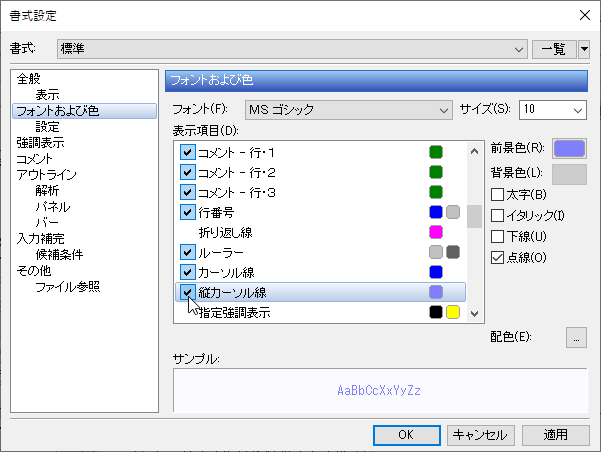Select コメント in the category tree
The image size is (601, 452).
pos(34,159)
